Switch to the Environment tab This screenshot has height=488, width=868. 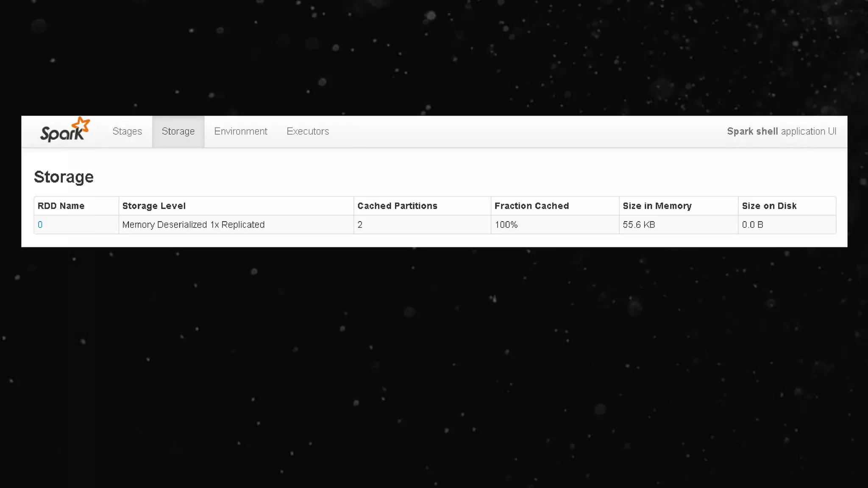(240, 131)
